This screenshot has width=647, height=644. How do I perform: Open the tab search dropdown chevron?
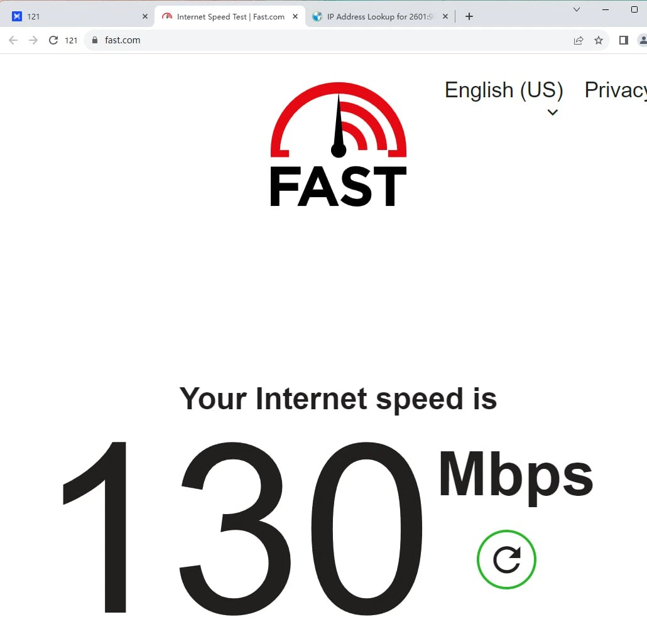pos(577,9)
